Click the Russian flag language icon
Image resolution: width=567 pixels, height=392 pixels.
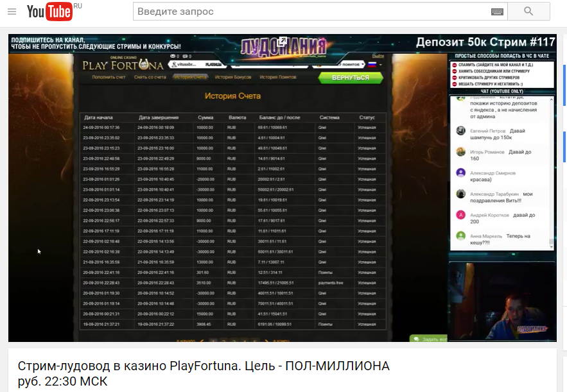(x=372, y=65)
